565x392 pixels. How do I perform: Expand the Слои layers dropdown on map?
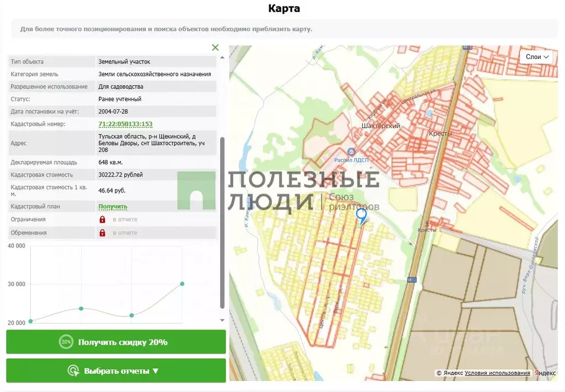[x=537, y=57]
